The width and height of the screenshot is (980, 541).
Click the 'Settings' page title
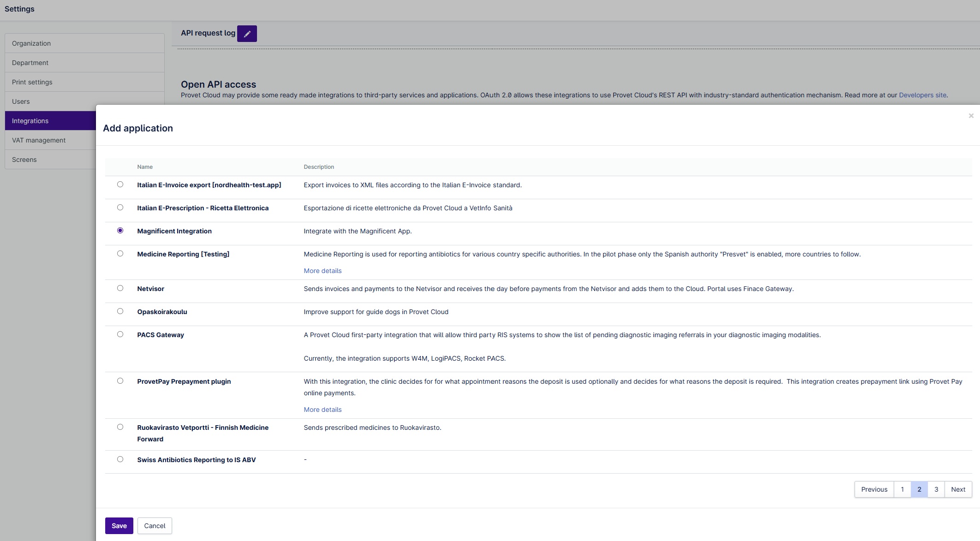pos(19,9)
